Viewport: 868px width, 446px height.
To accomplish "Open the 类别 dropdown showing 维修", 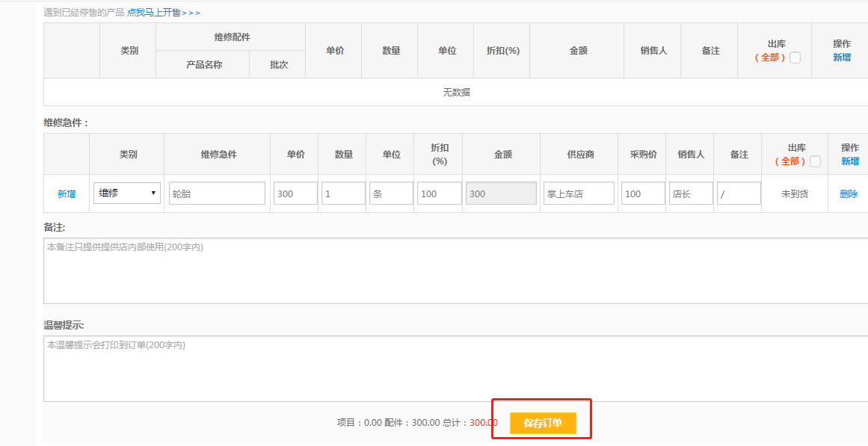I will click(126, 193).
